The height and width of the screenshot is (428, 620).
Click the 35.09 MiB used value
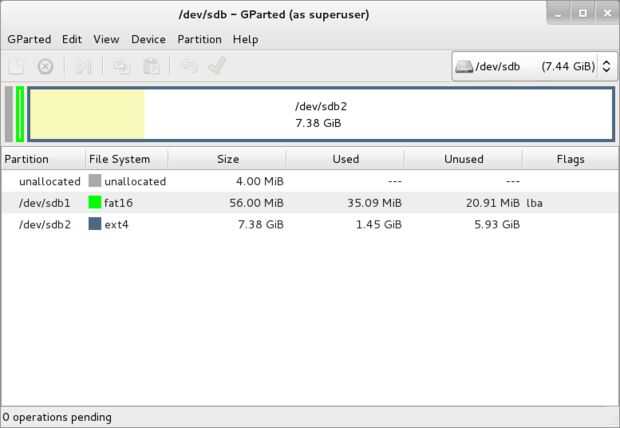point(374,203)
